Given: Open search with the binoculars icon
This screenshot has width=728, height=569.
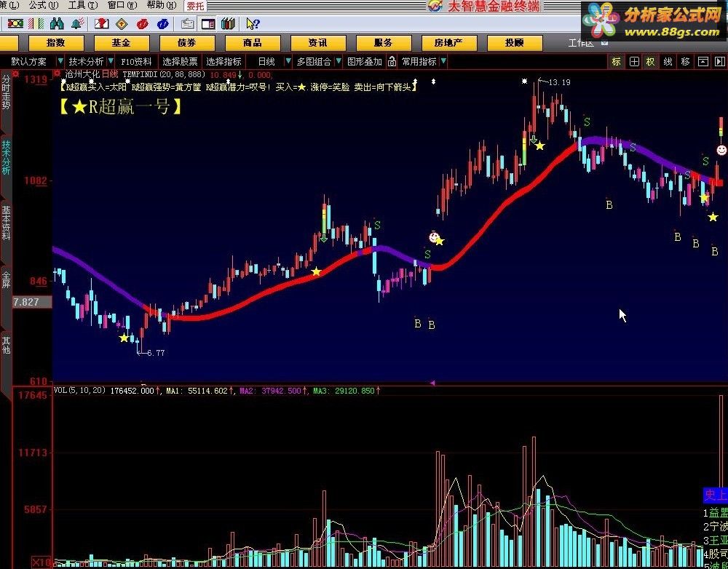Looking at the screenshot, I should tap(57, 23).
